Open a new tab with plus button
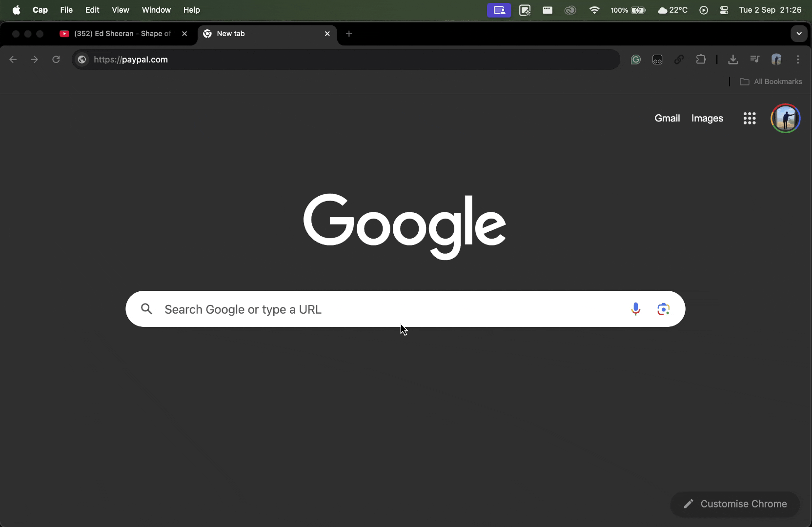The height and width of the screenshot is (527, 812). (349, 34)
